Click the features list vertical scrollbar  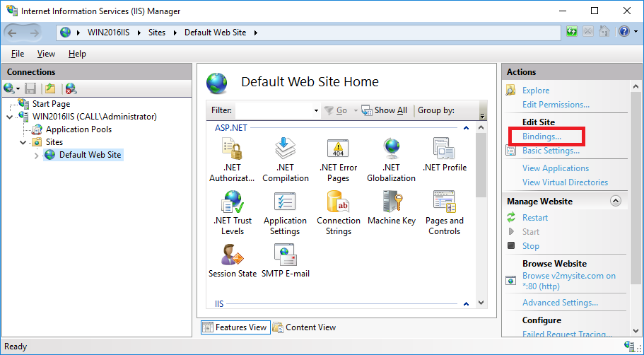(481, 165)
